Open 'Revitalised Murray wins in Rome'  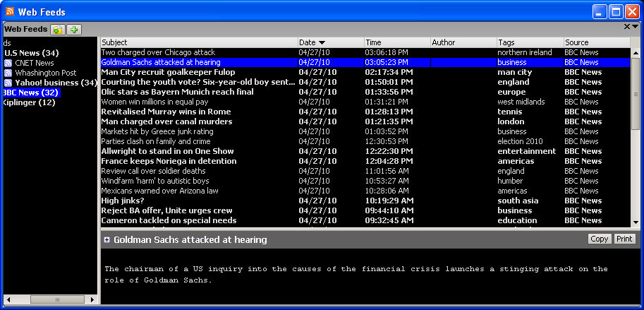click(166, 112)
